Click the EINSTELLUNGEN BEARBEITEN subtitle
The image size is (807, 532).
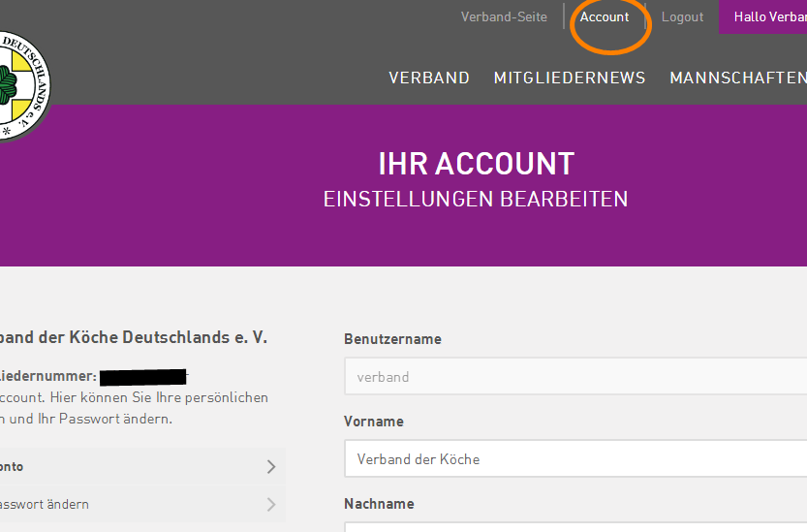tap(476, 200)
